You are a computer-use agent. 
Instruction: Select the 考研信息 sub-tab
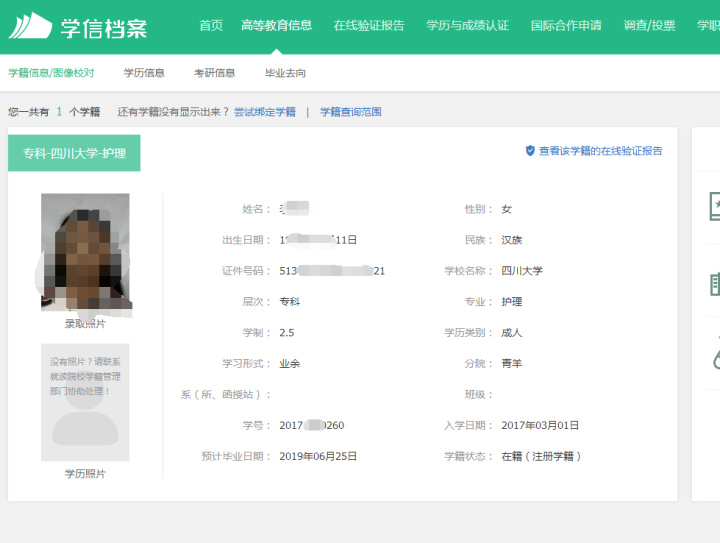(x=214, y=73)
